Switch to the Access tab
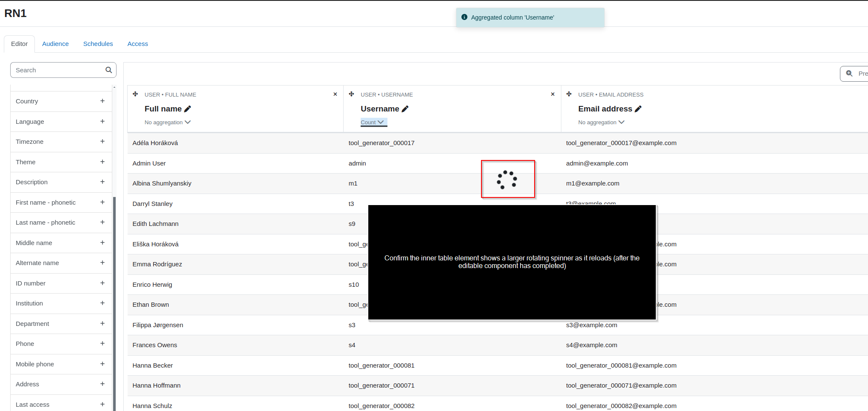Image resolution: width=868 pixels, height=411 pixels. (138, 44)
